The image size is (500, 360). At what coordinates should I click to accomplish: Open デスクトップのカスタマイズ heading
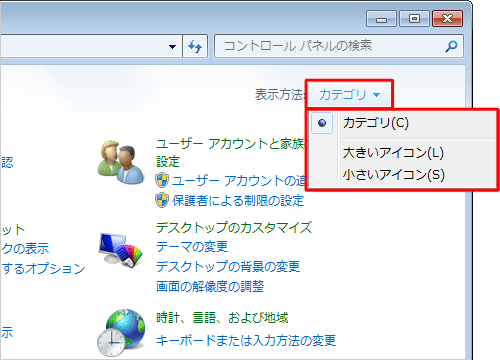[x=234, y=228]
